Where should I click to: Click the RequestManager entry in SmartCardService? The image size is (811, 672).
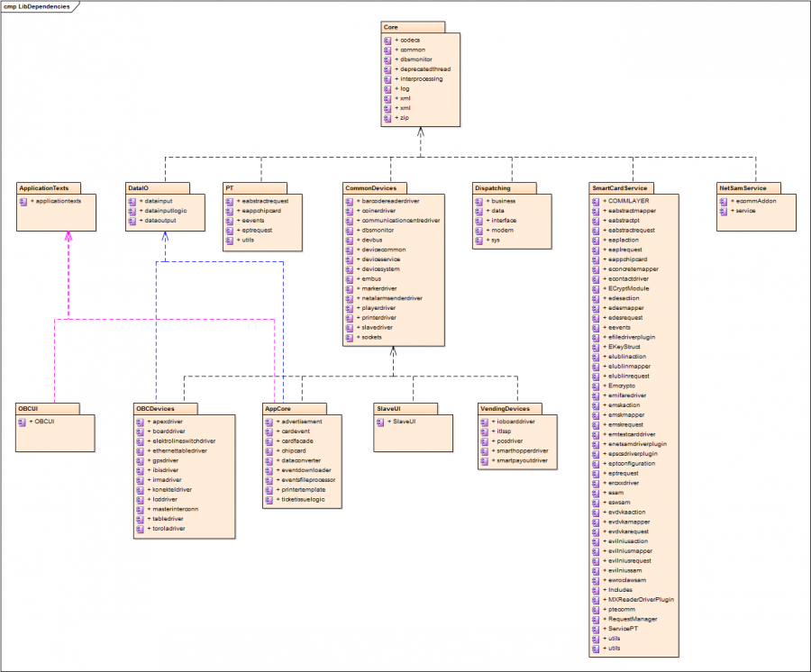(x=632, y=619)
